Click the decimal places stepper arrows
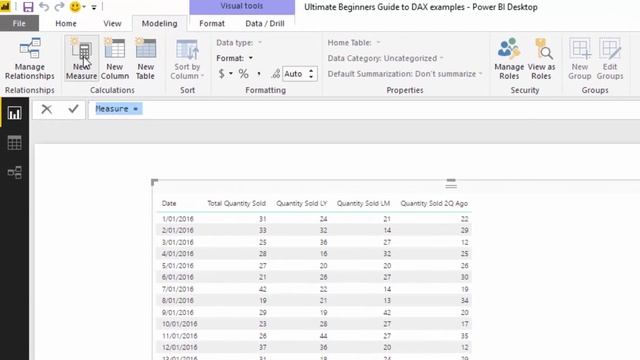The width and height of the screenshot is (640, 360). [x=311, y=74]
